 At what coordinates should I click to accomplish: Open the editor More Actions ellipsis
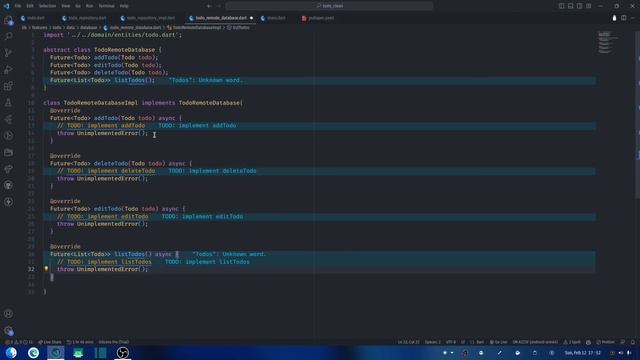click(x=633, y=18)
